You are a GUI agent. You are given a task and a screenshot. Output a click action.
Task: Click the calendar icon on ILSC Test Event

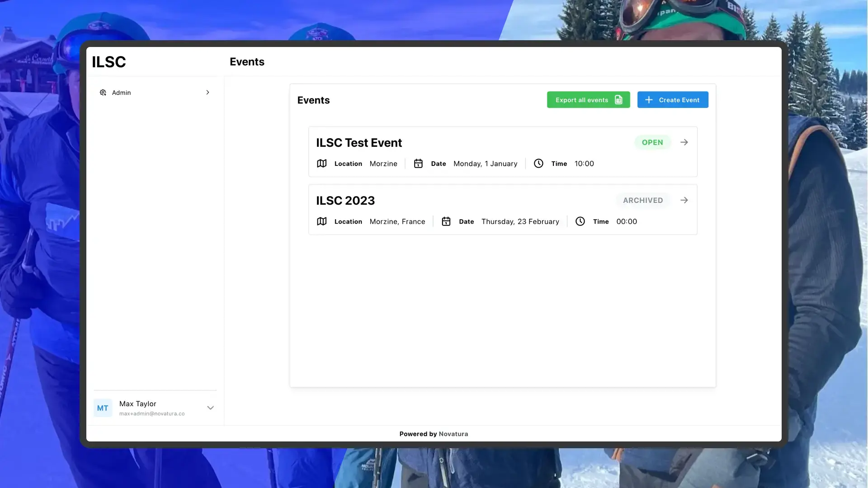coord(418,164)
